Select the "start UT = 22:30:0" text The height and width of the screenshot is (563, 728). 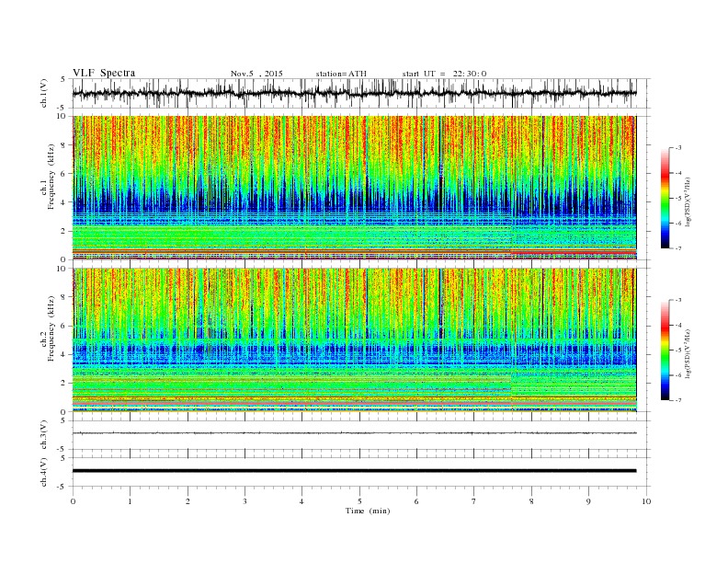click(x=444, y=74)
